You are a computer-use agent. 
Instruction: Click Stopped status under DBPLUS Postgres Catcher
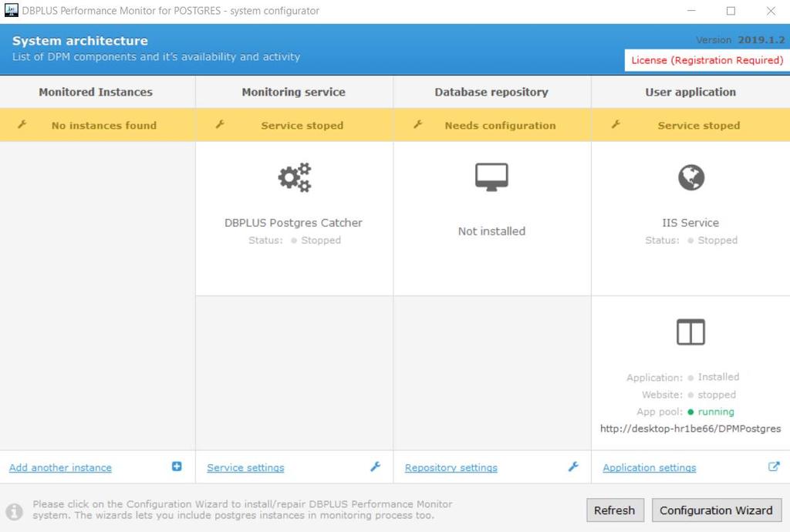coord(321,240)
